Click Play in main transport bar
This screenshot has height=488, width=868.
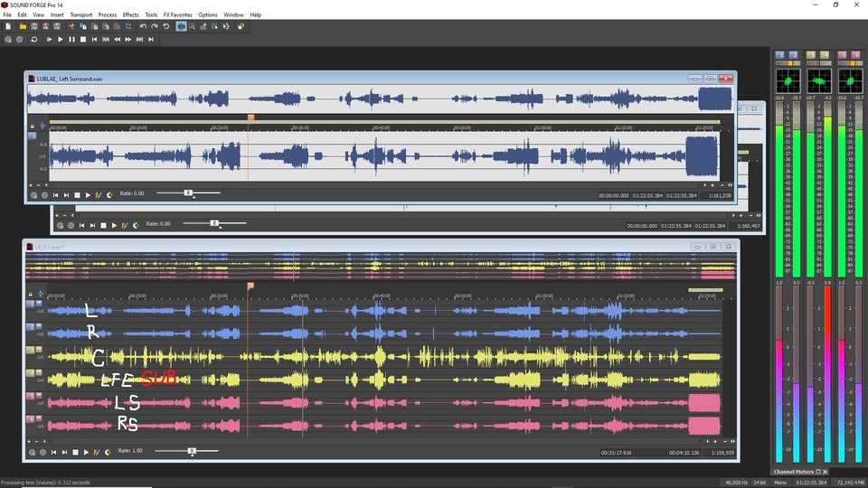[61, 39]
